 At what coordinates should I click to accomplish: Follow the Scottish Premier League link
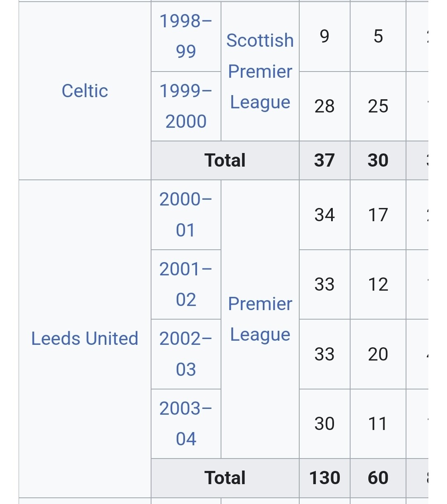260,71
